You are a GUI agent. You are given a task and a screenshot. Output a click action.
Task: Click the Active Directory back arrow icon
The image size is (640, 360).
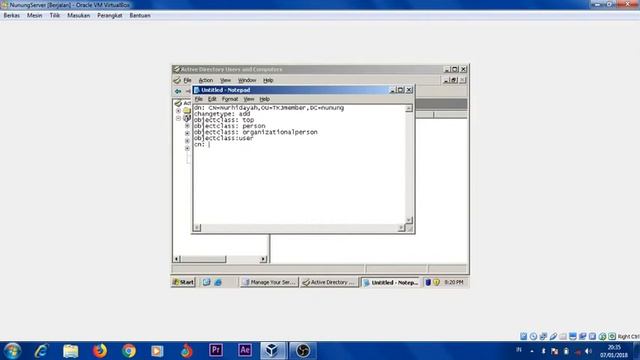point(178,91)
